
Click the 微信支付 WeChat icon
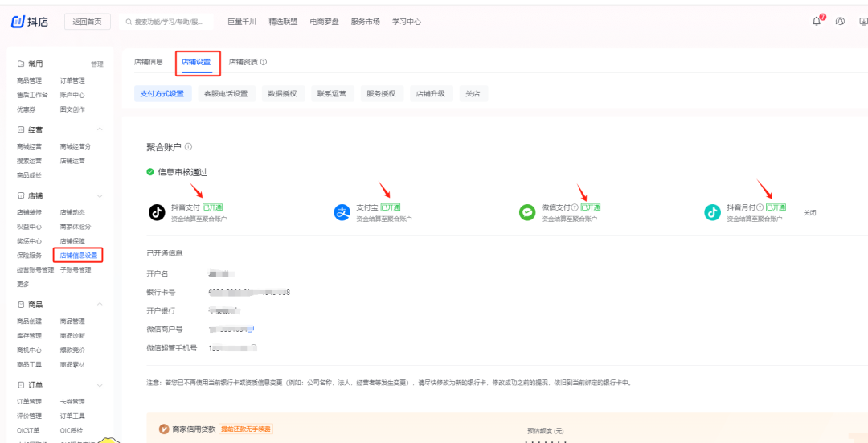[x=527, y=212]
